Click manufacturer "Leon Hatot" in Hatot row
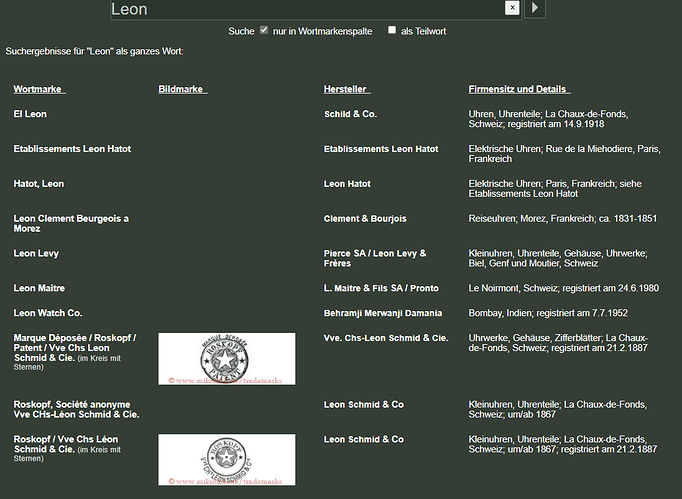This screenshot has height=499, width=682. pos(347,184)
